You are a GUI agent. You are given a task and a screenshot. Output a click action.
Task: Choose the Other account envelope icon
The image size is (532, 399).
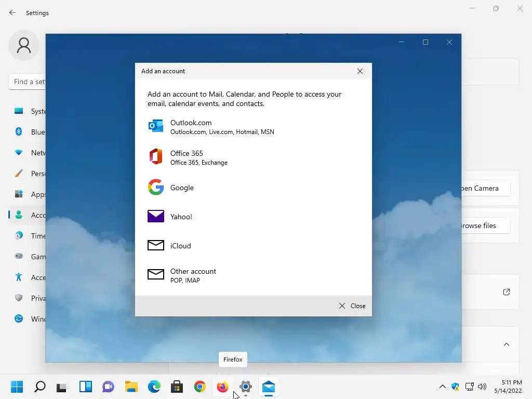coord(156,274)
